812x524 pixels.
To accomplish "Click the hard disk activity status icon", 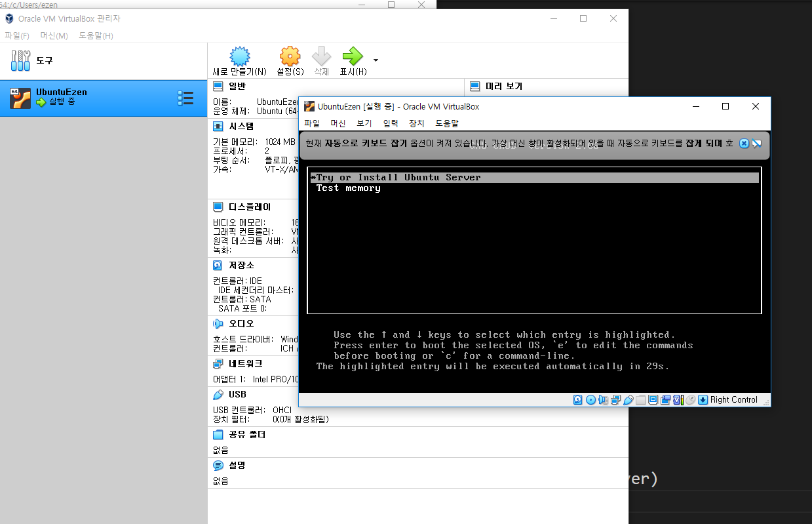I will tap(577, 399).
